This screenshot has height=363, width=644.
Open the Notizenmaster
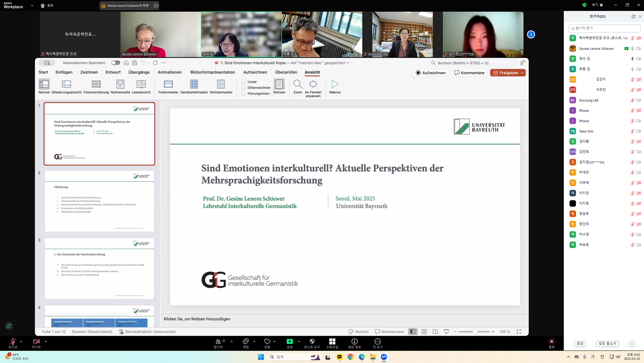click(x=221, y=86)
